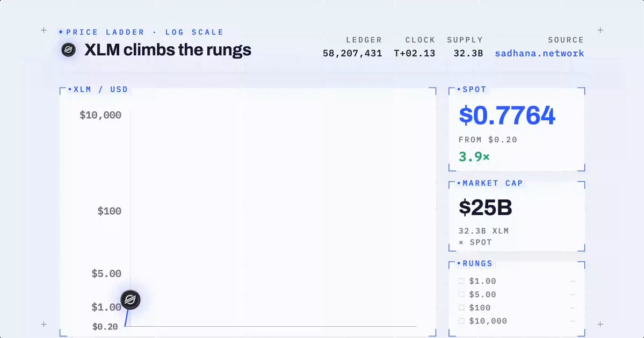Select the clock value T+02.13
The width and height of the screenshot is (644, 338).
tap(415, 53)
